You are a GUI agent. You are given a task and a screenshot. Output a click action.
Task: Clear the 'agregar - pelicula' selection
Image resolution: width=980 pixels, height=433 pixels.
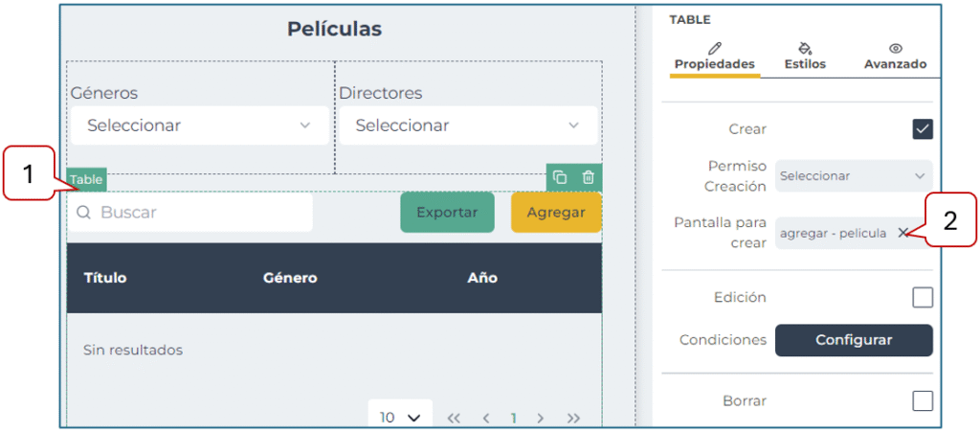pos(902,233)
